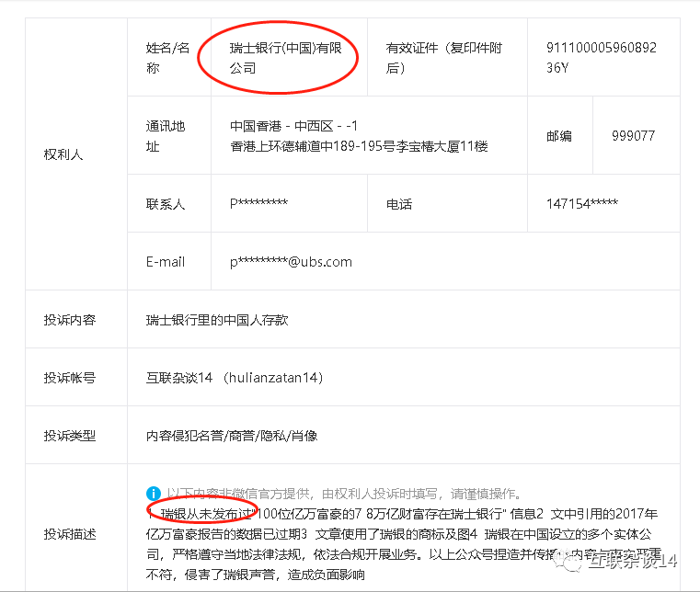This screenshot has height=592, width=700.
Task: Click the '投诉描述' row label
Action: coord(70,533)
